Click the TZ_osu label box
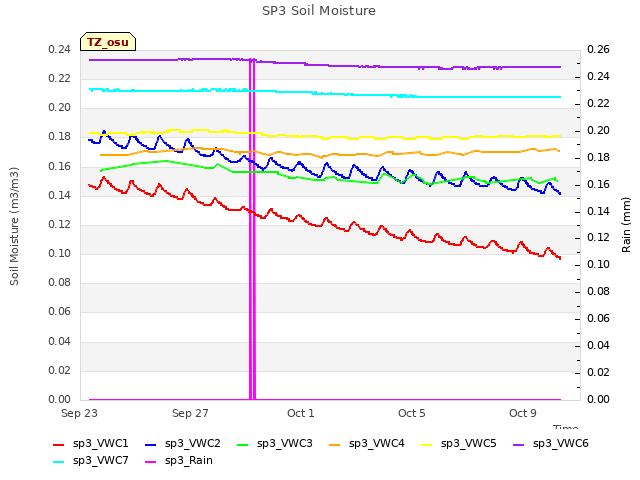This screenshot has width=640, height=480. coord(108,42)
